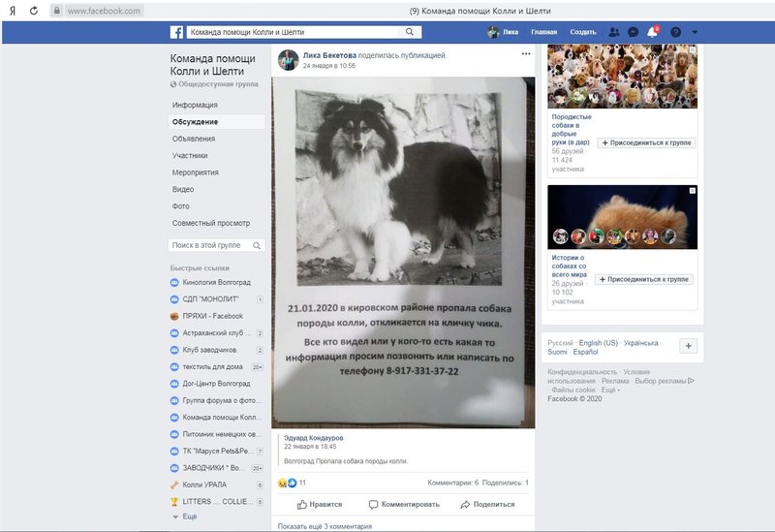
Task: Click Комментировать button
Action: tap(404, 504)
